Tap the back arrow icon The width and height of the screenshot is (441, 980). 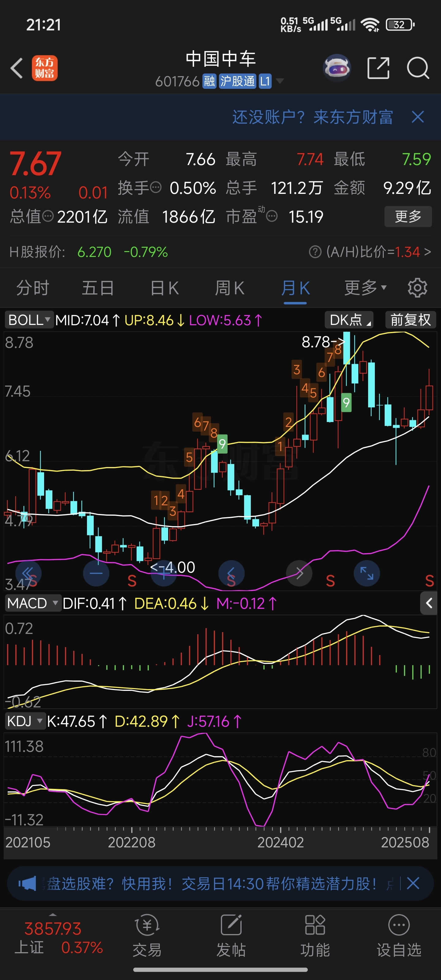pyautogui.click(x=17, y=69)
